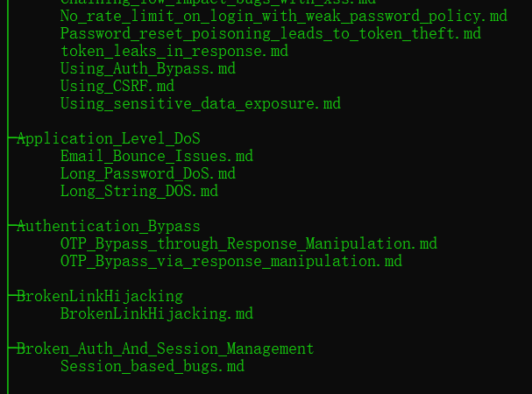Open BrokenLinkHijacking.md file
This screenshot has width=532, height=394.
point(157,314)
